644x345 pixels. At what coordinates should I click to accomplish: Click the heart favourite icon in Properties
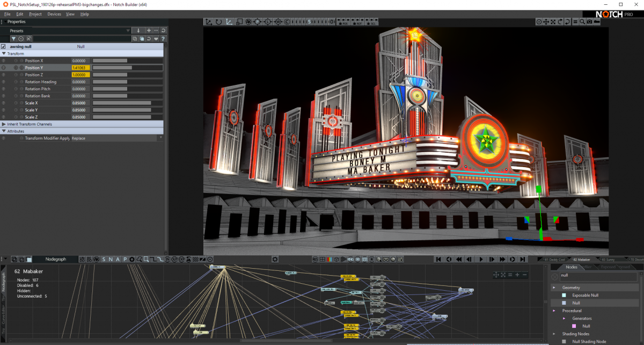(x=156, y=39)
